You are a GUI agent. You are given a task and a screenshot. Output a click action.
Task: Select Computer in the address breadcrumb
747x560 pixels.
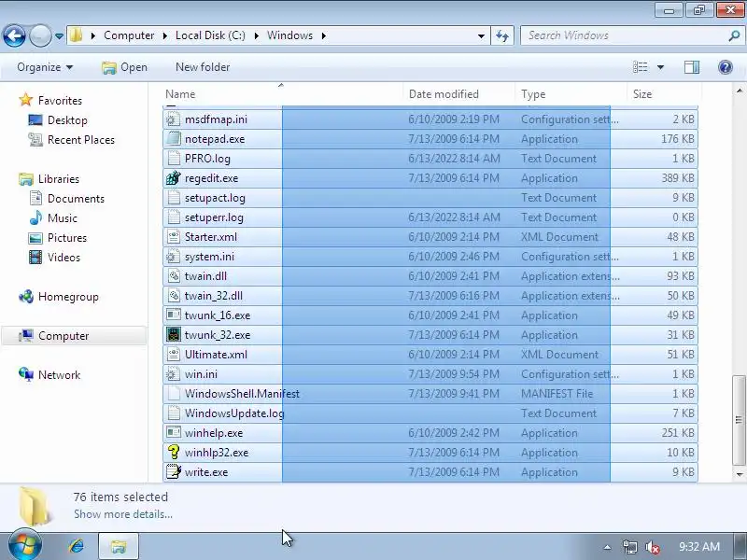point(129,35)
